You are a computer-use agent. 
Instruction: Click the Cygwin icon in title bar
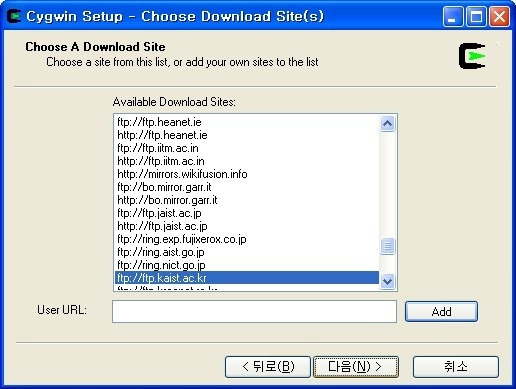pos(14,16)
